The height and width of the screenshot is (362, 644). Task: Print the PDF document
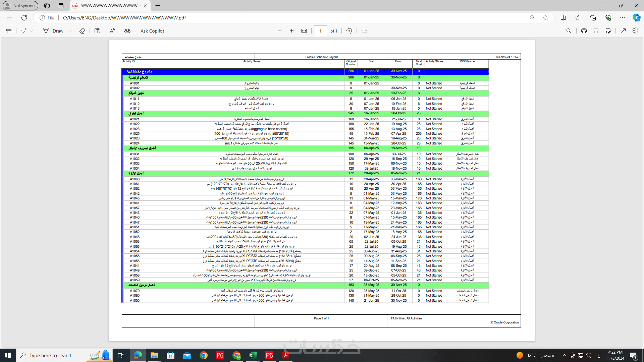pos(584,31)
